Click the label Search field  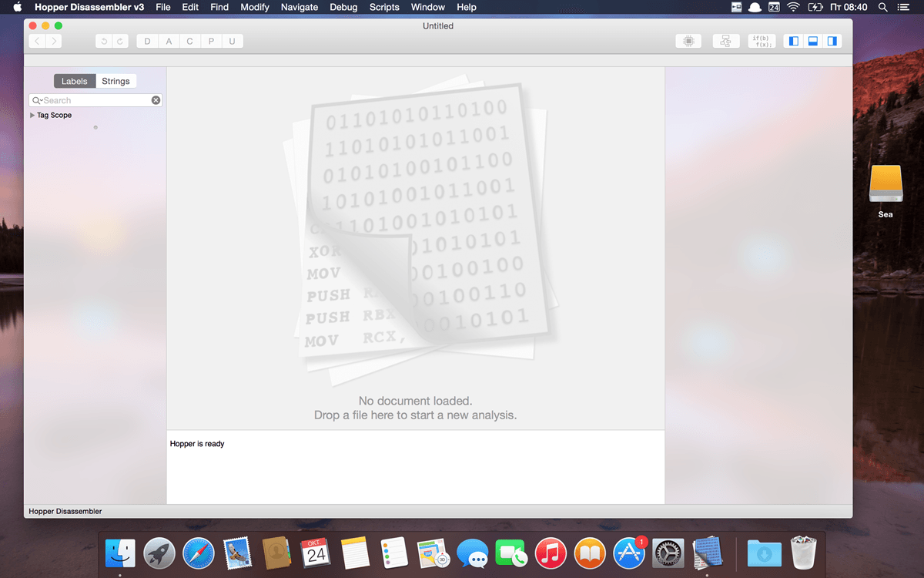click(95, 100)
